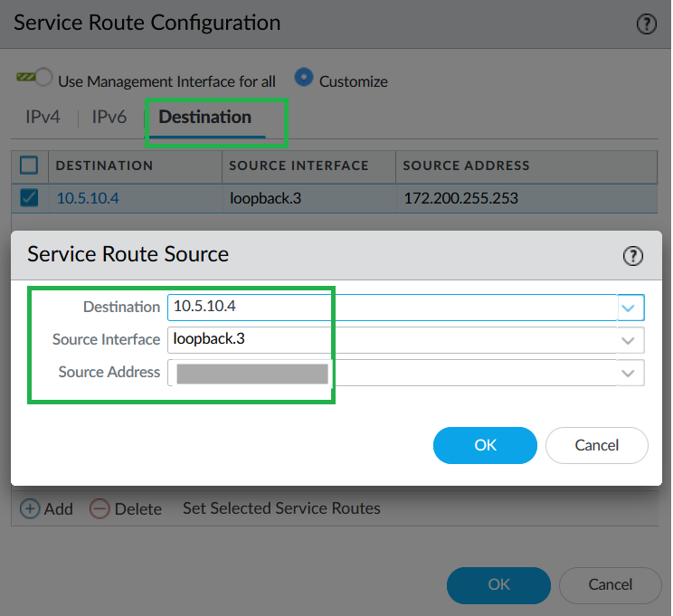Image resolution: width=673 pixels, height=616 pixels.
Task: Switch to the IPv4 tab
Action: tap(42, 118)
